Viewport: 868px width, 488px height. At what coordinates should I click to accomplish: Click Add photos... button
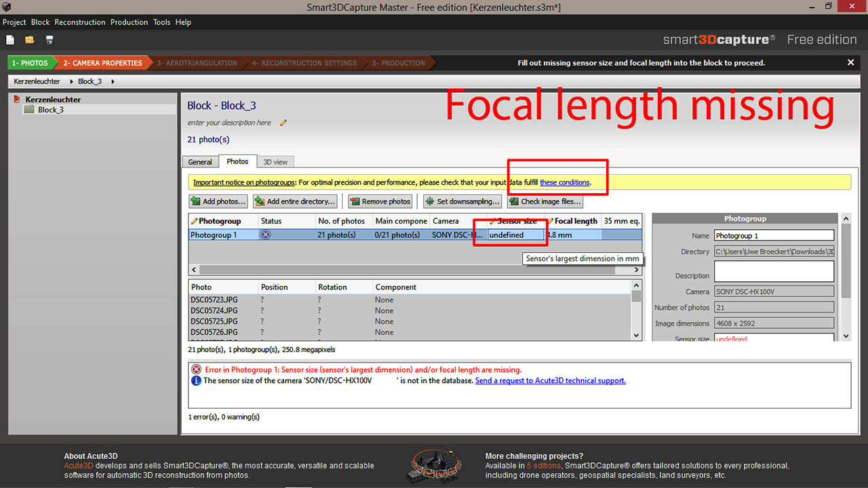[218, 201]
